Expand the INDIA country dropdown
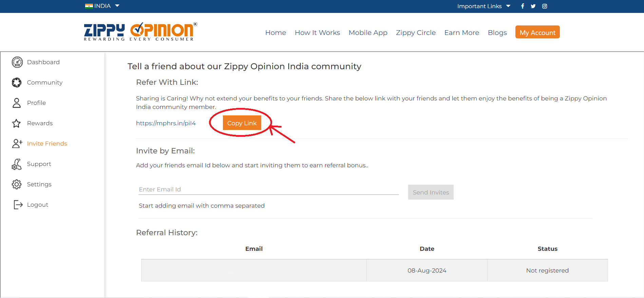Screen dimensions: 644x298 (x=102, y=6)
